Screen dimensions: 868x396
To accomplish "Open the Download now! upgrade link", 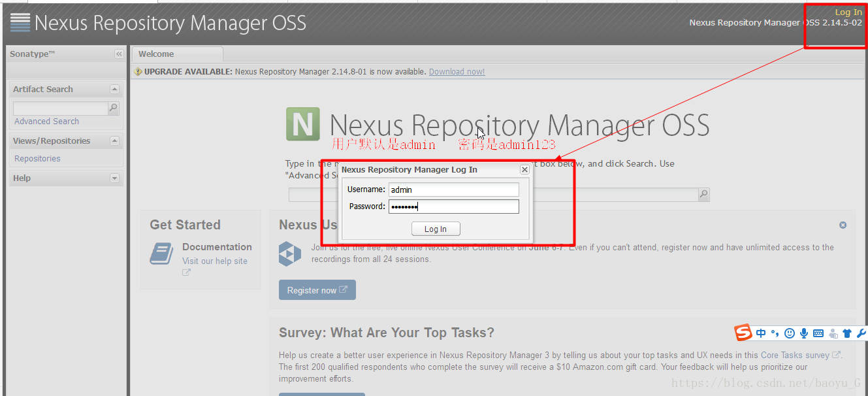I will pyautogui.click(x=457, y=72).
